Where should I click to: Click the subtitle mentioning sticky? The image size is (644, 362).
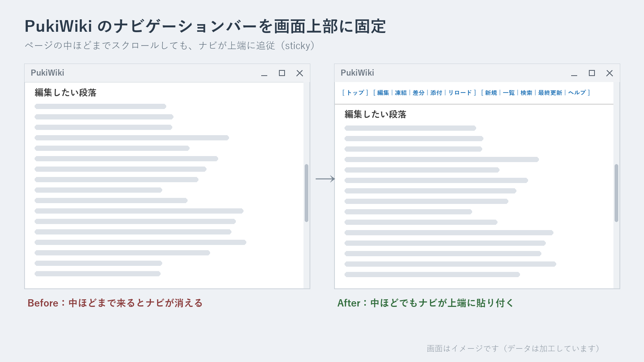click(x=169, y=45)
